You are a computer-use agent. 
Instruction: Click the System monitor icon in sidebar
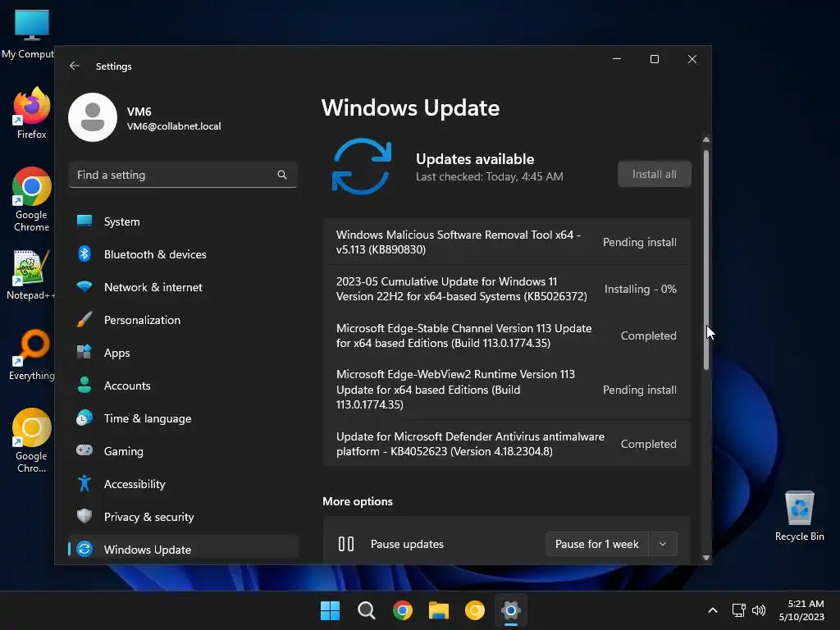coord(84,221)
